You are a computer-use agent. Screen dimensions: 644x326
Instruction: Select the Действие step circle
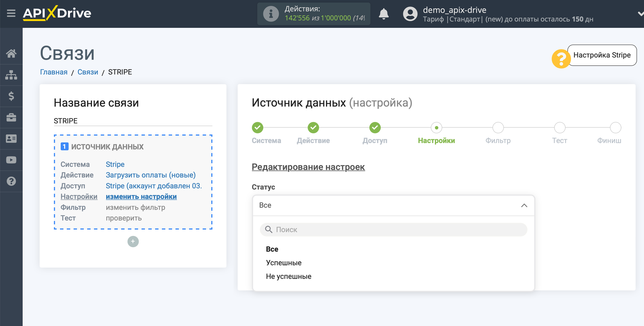point(313,127)
